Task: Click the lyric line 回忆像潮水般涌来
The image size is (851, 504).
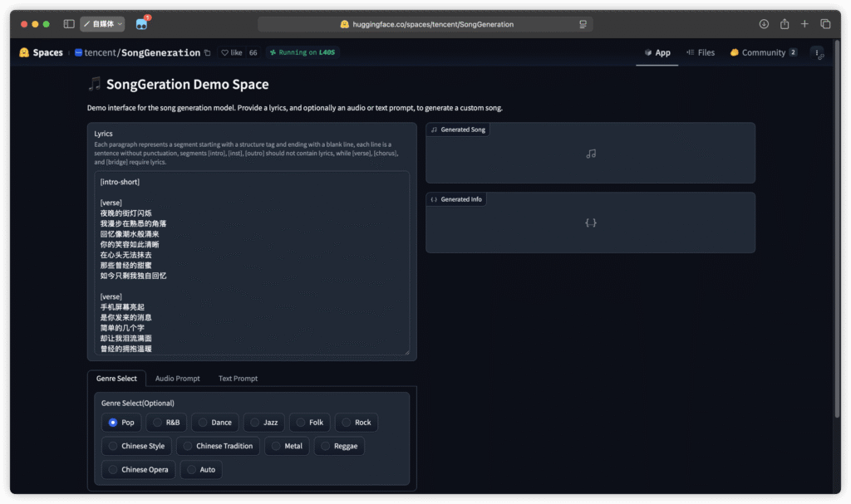Action: pyautogui.click(x=129, y=234)
